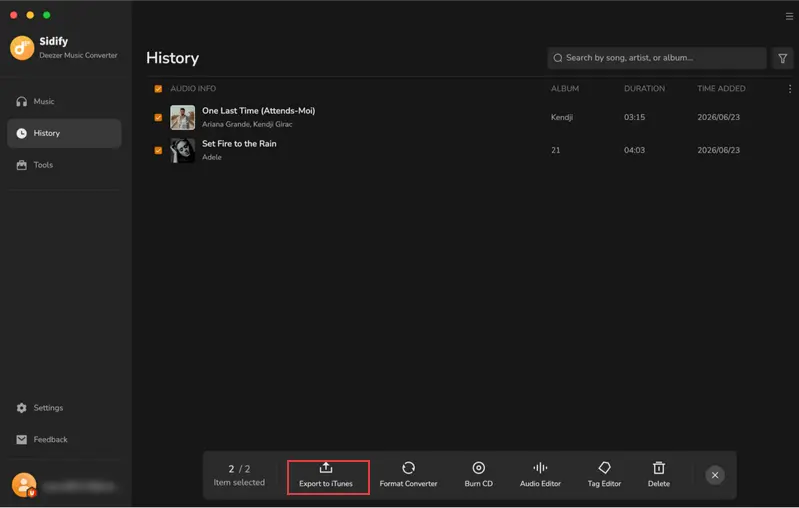Go to the Music section
799x508 pixels.
pos(64,101)
